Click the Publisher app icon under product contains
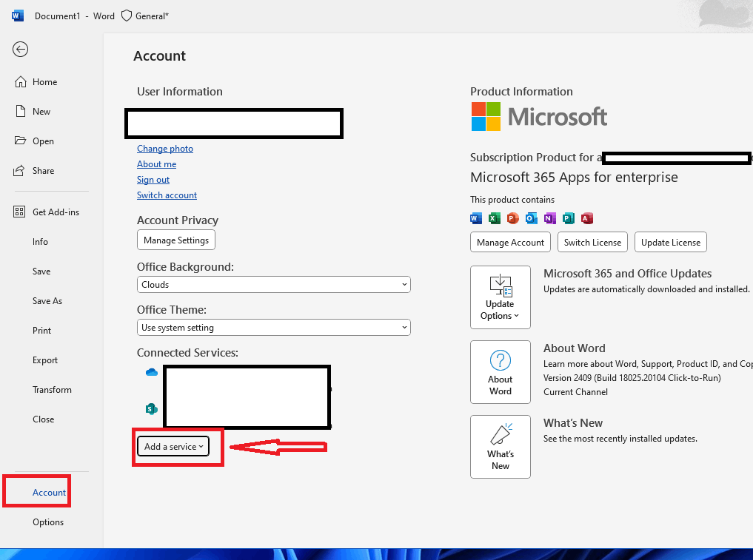753x560 pixels. 568,218
